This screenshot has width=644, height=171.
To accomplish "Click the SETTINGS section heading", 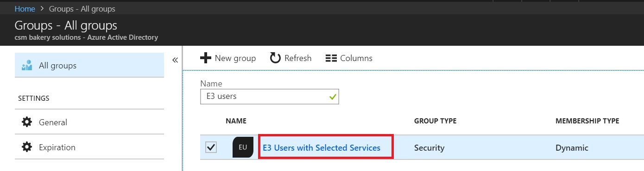I will click(33, 98).
